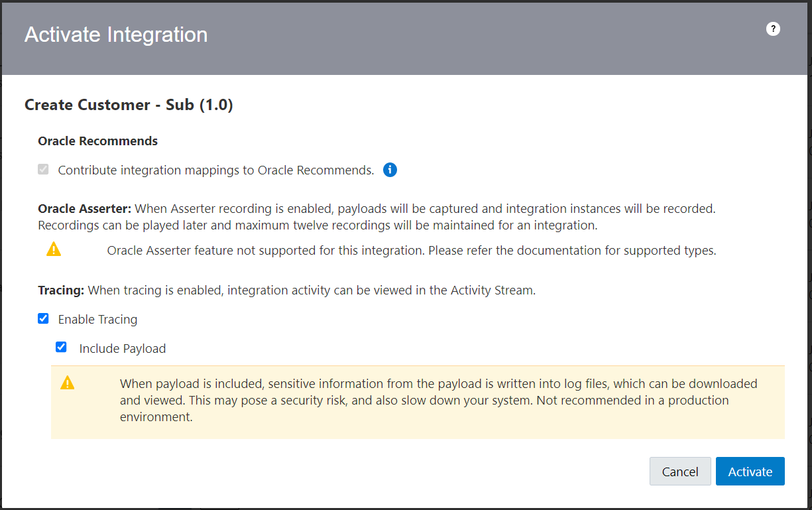This screenshot has height=510, width=812.
Task: Click the Create Customer - Sub (1.0) heading
Action: [x=129, y=105]
